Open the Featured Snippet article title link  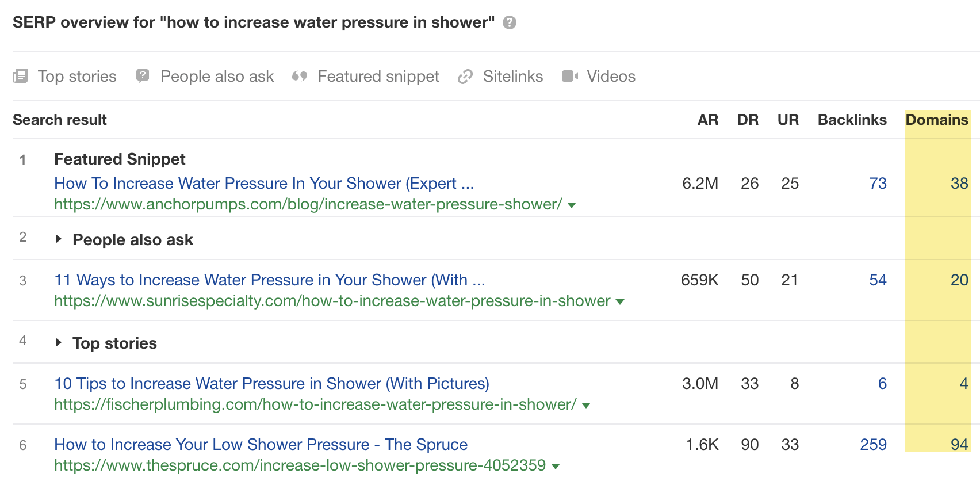[263, 183]
